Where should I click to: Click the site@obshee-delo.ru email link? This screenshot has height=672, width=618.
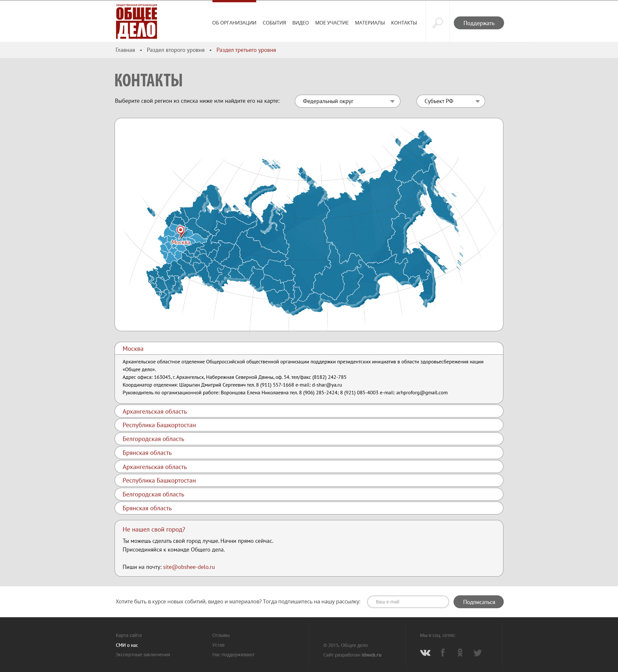click(189, 567)
